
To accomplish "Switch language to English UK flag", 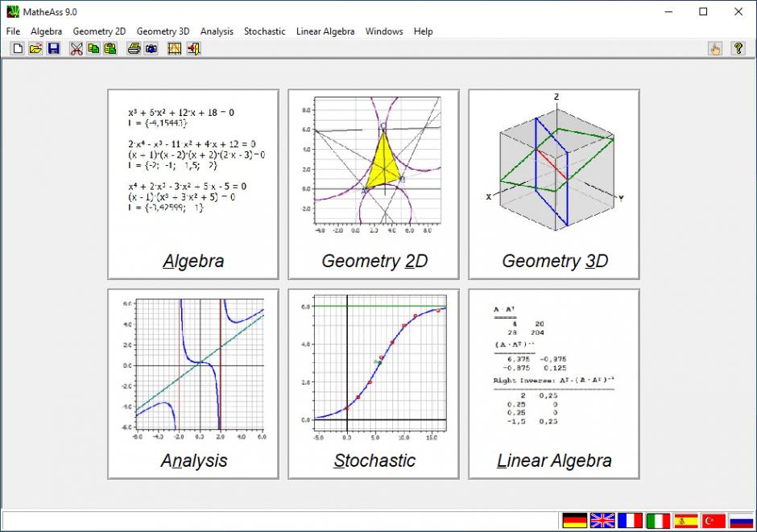I will pos(602,521).
